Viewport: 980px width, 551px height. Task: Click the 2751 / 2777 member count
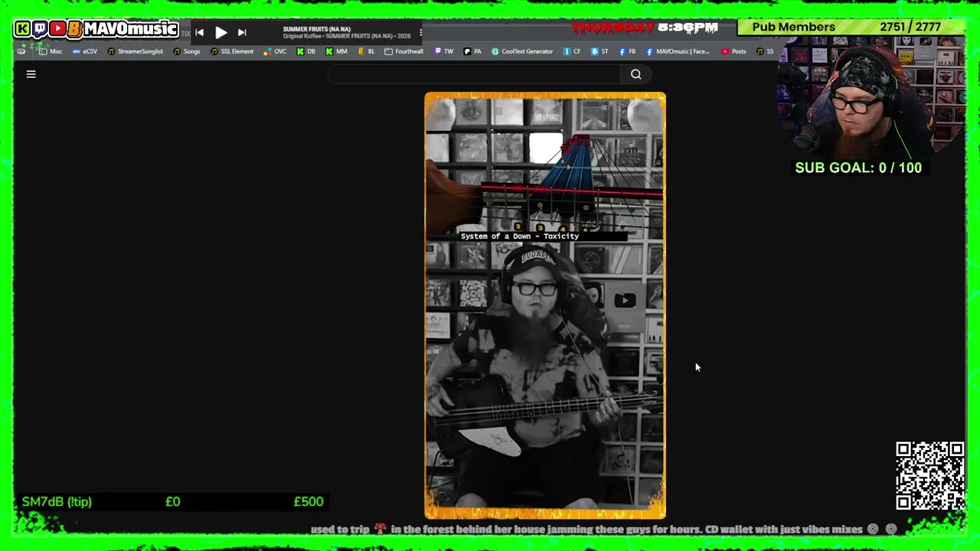pos(910,27)
